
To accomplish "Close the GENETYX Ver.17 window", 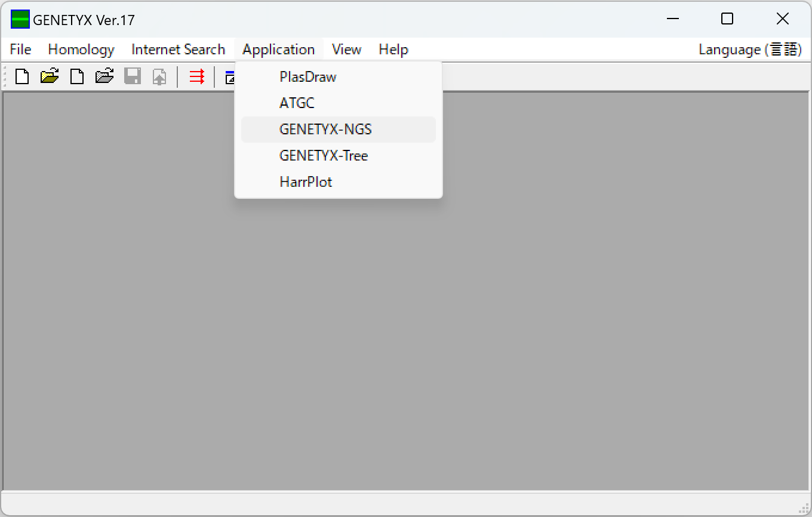I will click(x=783, y=19).
